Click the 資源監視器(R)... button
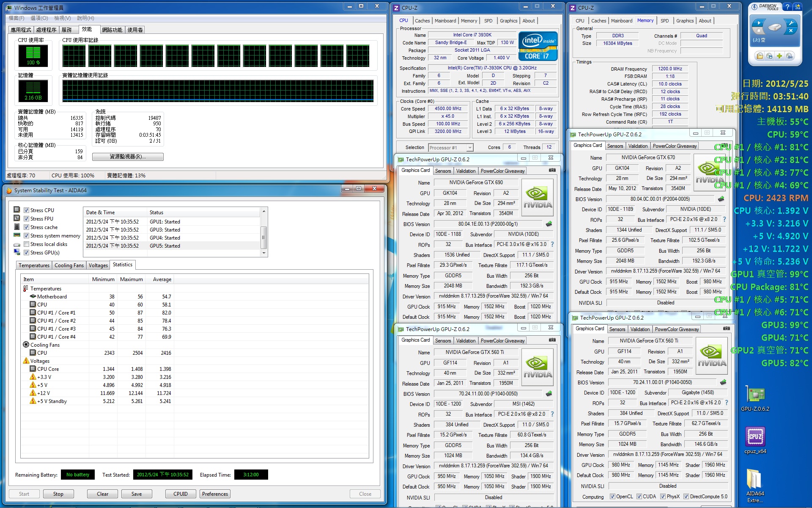 pos(128,157)
